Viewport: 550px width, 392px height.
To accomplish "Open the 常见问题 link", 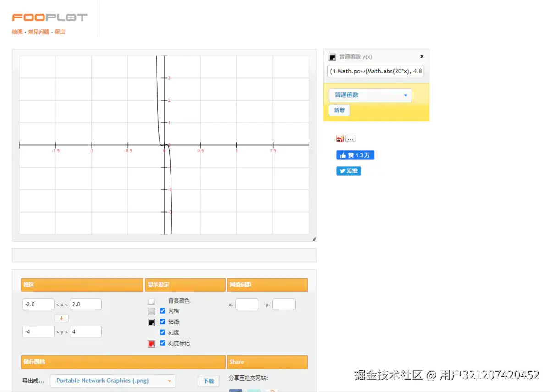I will point(38,32).
